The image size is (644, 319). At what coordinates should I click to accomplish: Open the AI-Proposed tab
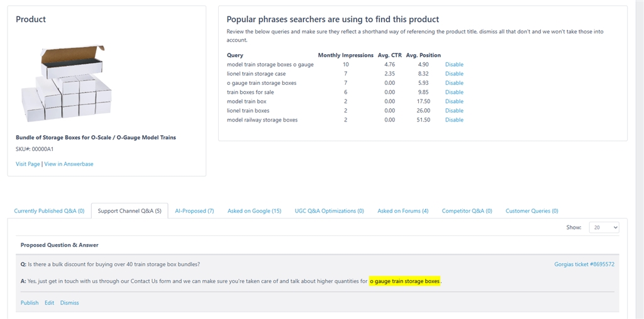pos(194,211)
